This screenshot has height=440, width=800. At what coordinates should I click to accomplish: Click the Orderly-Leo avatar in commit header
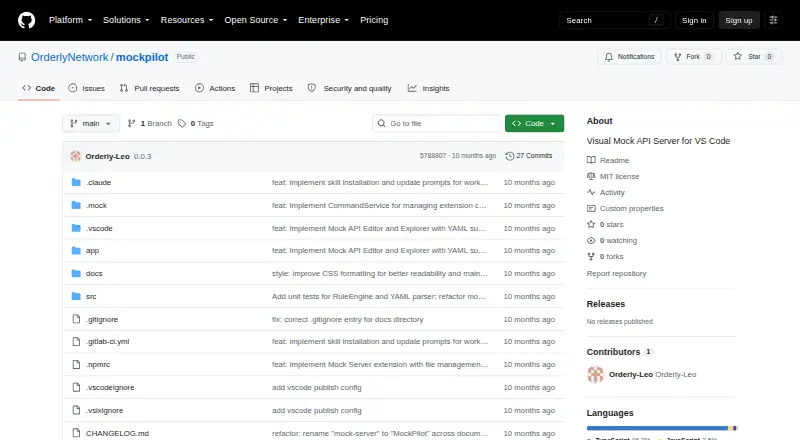76,156
